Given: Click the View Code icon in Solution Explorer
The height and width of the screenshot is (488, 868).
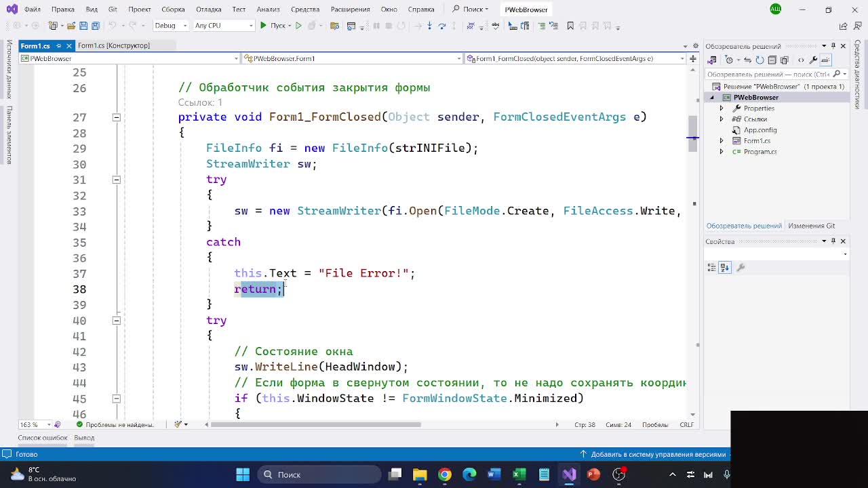Looking at the screenshot, I should (801, 60).
